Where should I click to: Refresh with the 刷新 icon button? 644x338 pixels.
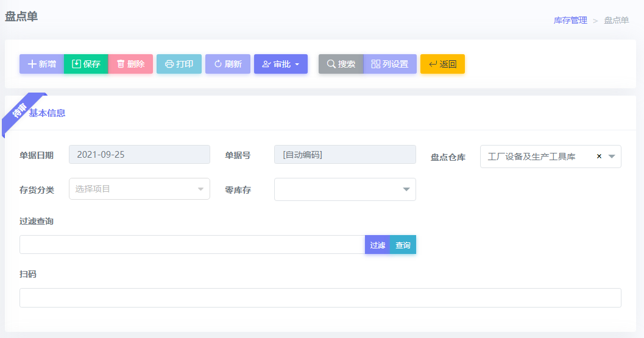coord(228,64)
